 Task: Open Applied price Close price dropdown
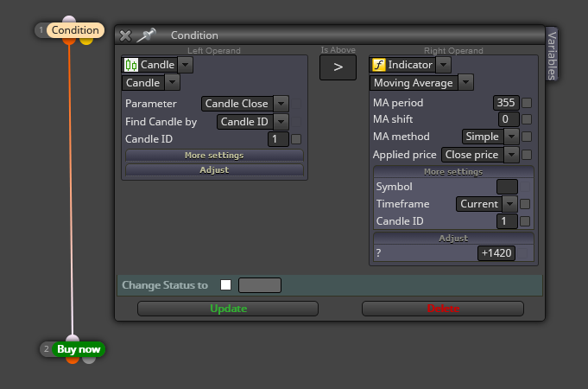click(511, 155)
